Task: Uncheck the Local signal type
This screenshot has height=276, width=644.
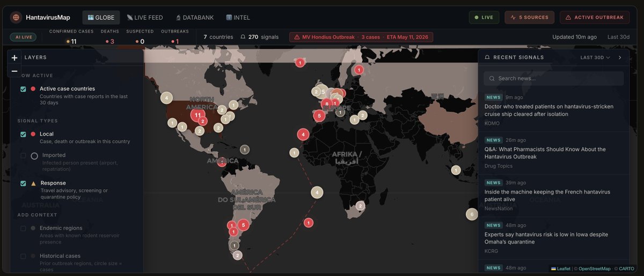Action: coord(23,134)
